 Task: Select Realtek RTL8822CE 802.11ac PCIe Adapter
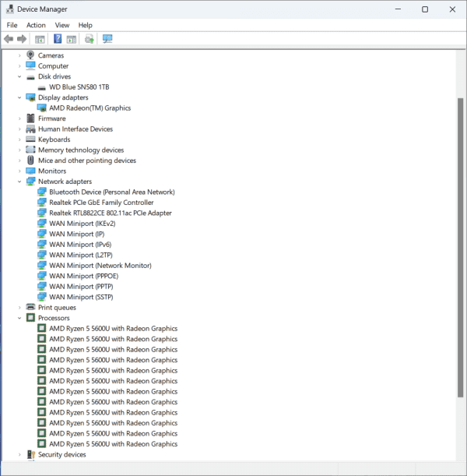[x=111, y=213]
